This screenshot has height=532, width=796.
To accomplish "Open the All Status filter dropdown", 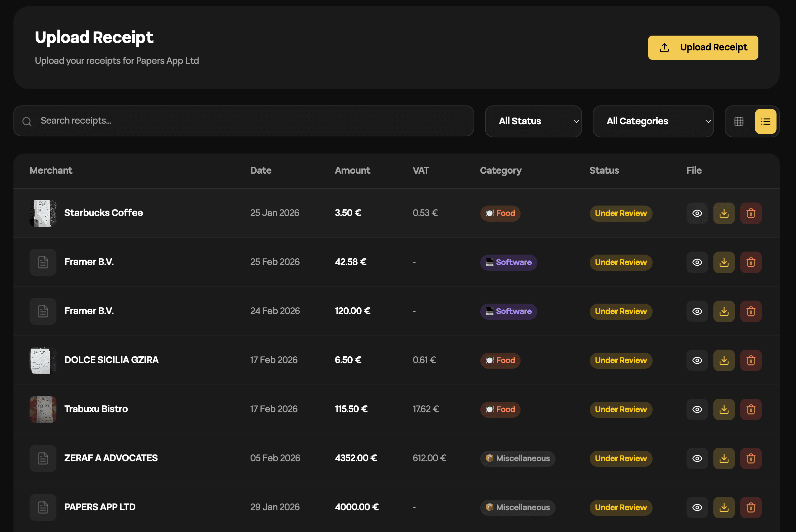I will [533, 121].
